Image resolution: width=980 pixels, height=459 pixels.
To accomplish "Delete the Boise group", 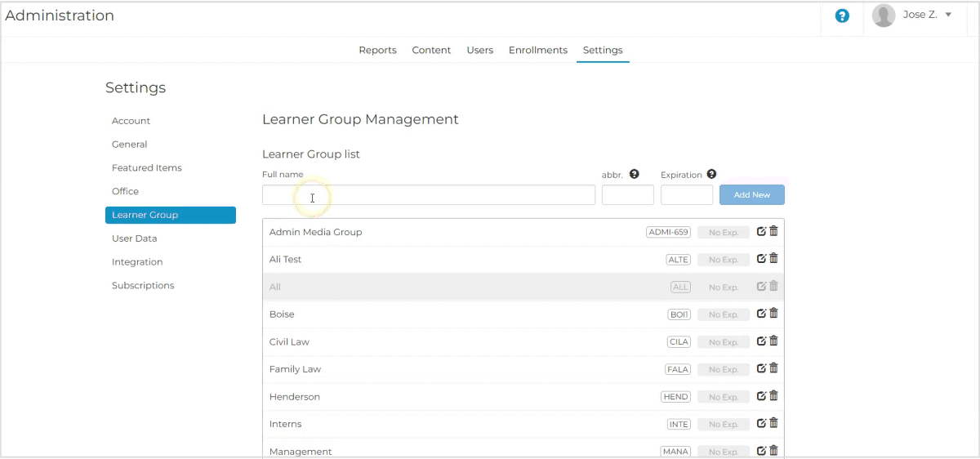I will tap(773, 314).
